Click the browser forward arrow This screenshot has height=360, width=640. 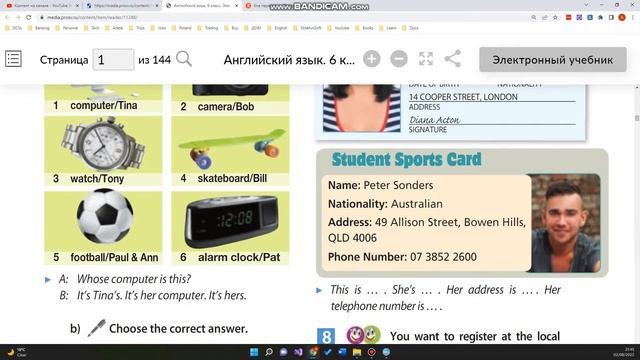[18, 18]
